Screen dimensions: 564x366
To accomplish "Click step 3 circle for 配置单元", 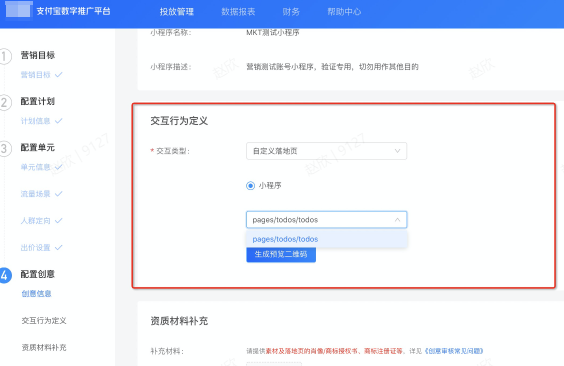I will point(4,148).
